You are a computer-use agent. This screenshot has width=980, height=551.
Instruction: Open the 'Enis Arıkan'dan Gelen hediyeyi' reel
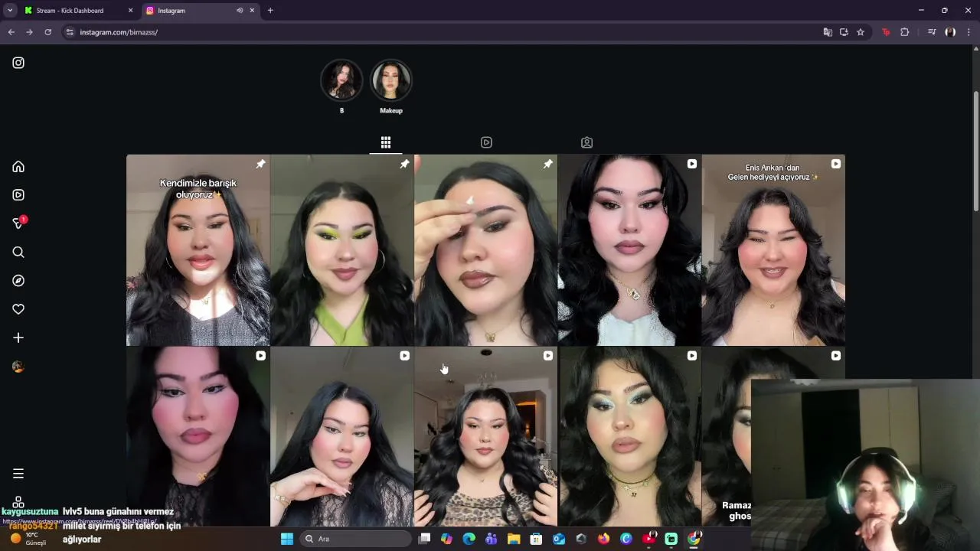pyautogui.click(x=773, y=250)
